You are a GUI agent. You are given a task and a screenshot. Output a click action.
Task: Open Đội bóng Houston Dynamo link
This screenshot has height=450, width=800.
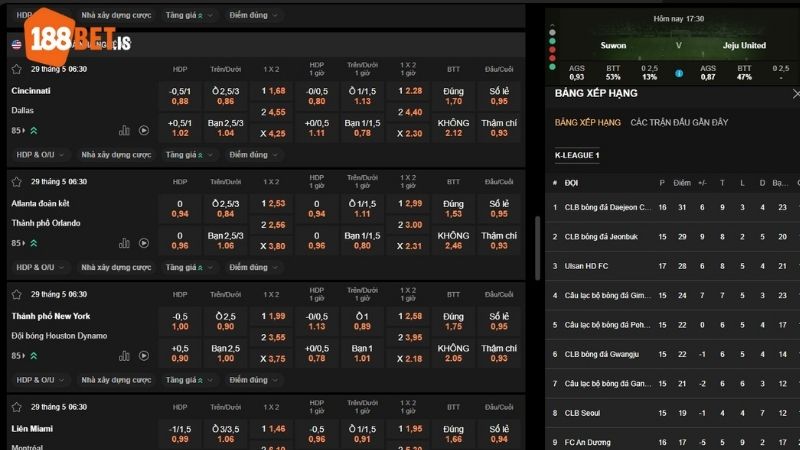(x=59, y=336)
